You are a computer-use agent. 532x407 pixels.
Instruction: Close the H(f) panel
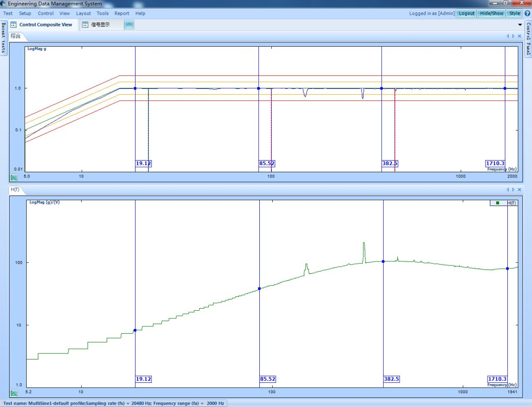tap(519, 189)
